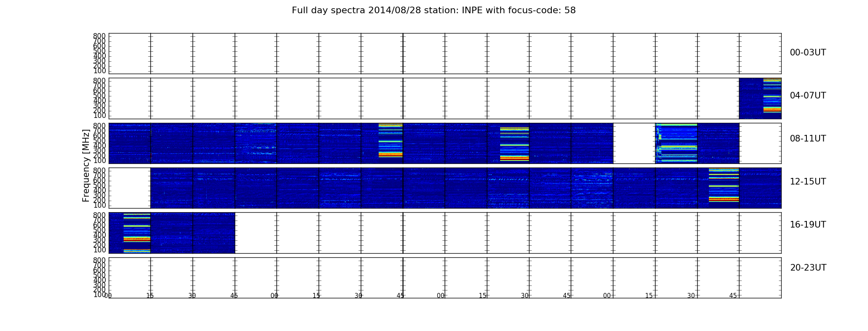
Task: Select the 00-03UT row label
Action: (x=808, y=53)
